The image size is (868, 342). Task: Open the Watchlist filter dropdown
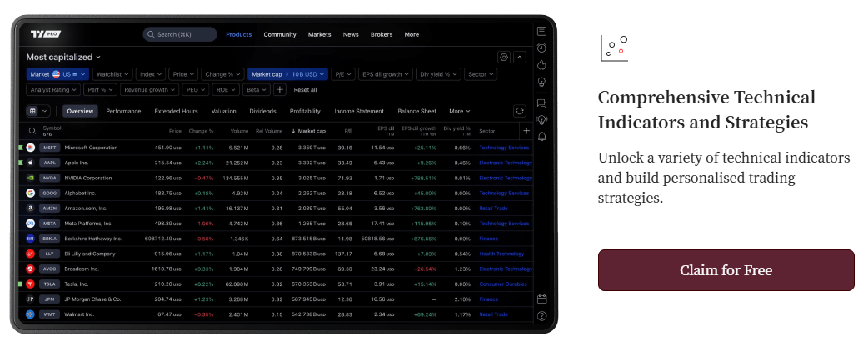(x=112, y=74)
